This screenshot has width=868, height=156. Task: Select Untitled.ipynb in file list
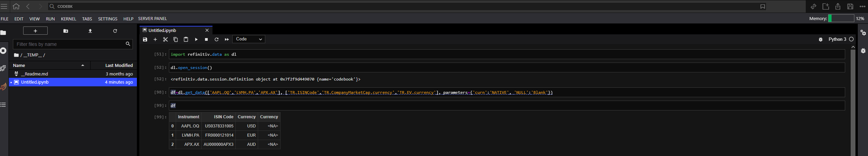click(x=73, y=82)
